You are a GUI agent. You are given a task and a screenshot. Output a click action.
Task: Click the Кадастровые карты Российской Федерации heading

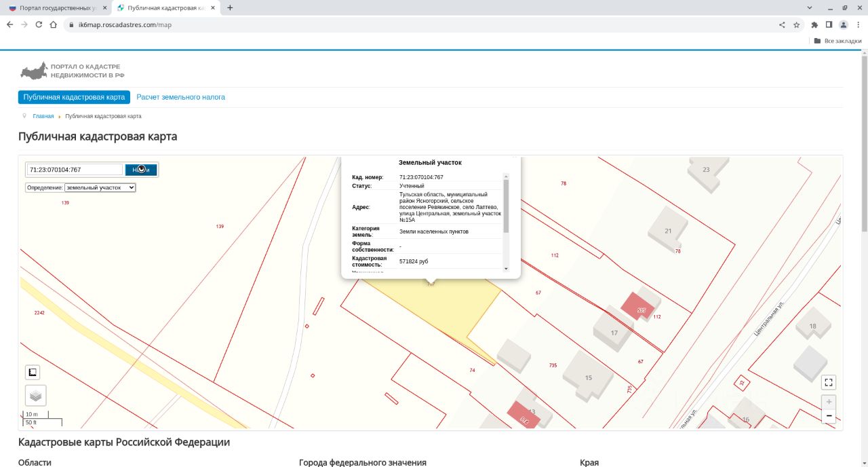[124, 442]
